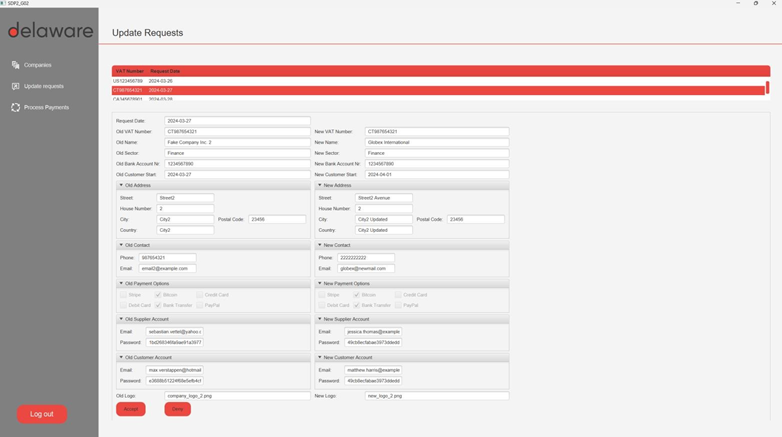Log out of the application
782x437 pixels.
[42, 414]
